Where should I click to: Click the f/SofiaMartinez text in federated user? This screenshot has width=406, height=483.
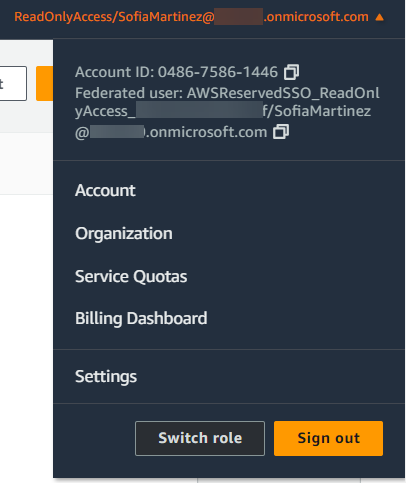tap(317, 111)
